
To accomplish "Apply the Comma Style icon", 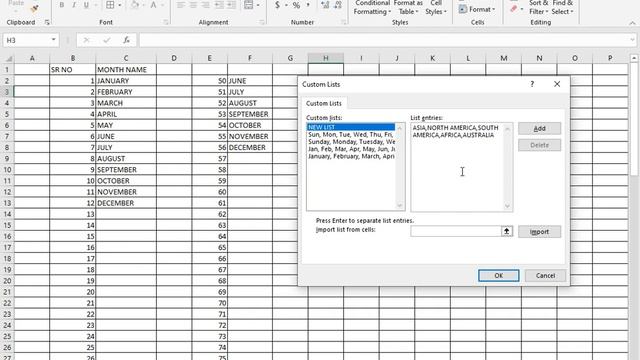I will pyautogui.click(x=308, y=5).
